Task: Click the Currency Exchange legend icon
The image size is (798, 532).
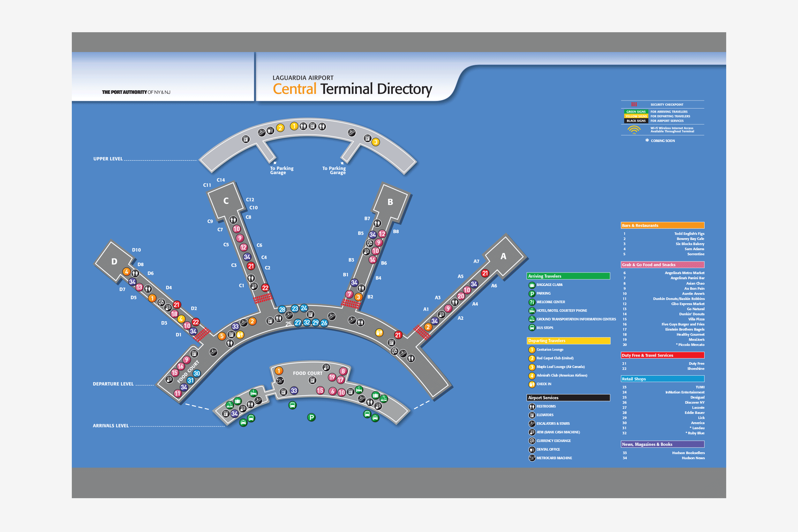Action: (532, 441)
